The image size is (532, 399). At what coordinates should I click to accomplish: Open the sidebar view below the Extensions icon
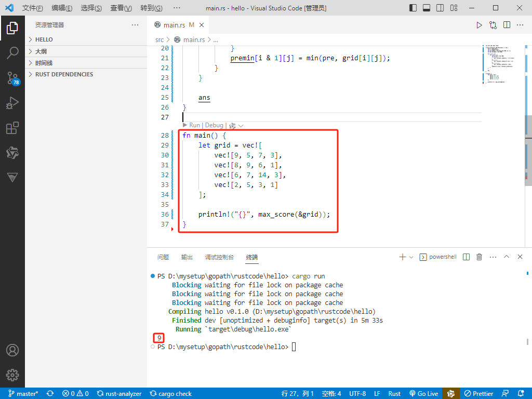pyautogui.click(x=12, y=153)
